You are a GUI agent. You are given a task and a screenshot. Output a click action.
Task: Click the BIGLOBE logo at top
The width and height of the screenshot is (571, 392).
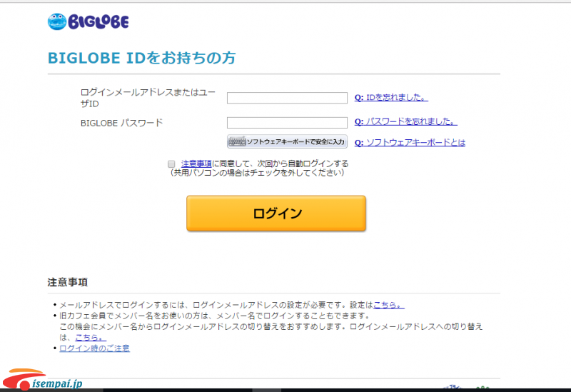click(88, 21)
